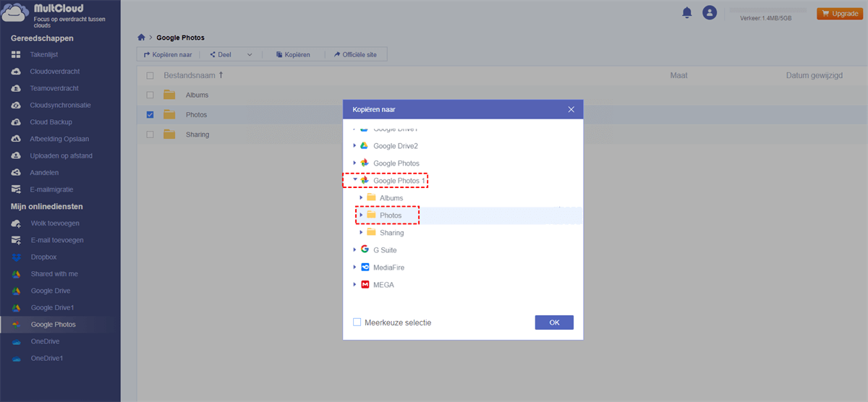Screen dimensions: 868x402
Task: Click the Aandelen cloud icon
Action: [16, 173]
